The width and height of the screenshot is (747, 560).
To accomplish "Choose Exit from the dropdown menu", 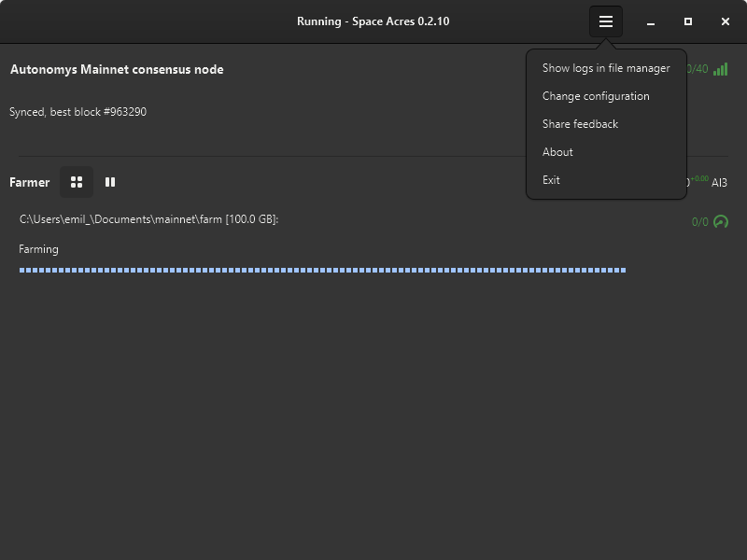I will [x=551, y=180].
